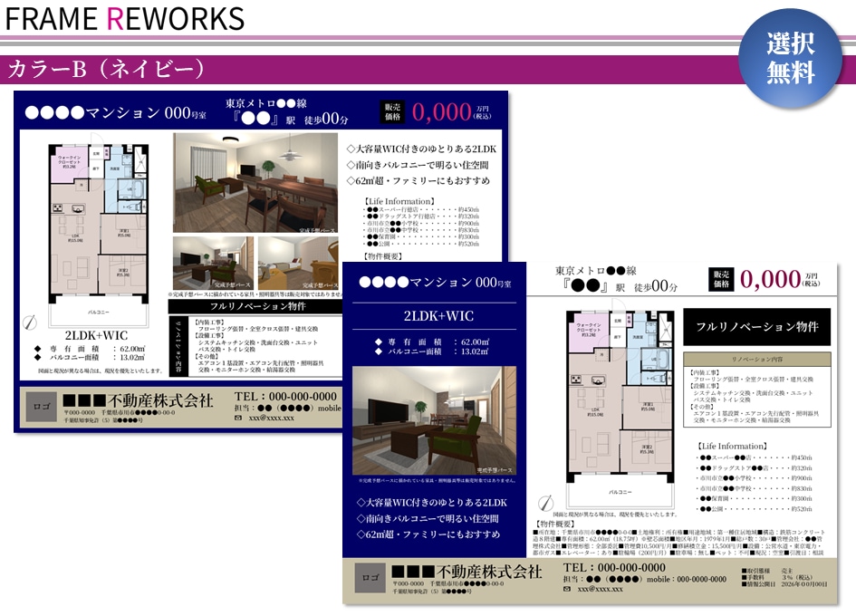Image resolution: width=856 pixels, height=616 pixels.
Task: Click 東京メトロ●●線 on the back flyer
Action: (x=266, y=103)
